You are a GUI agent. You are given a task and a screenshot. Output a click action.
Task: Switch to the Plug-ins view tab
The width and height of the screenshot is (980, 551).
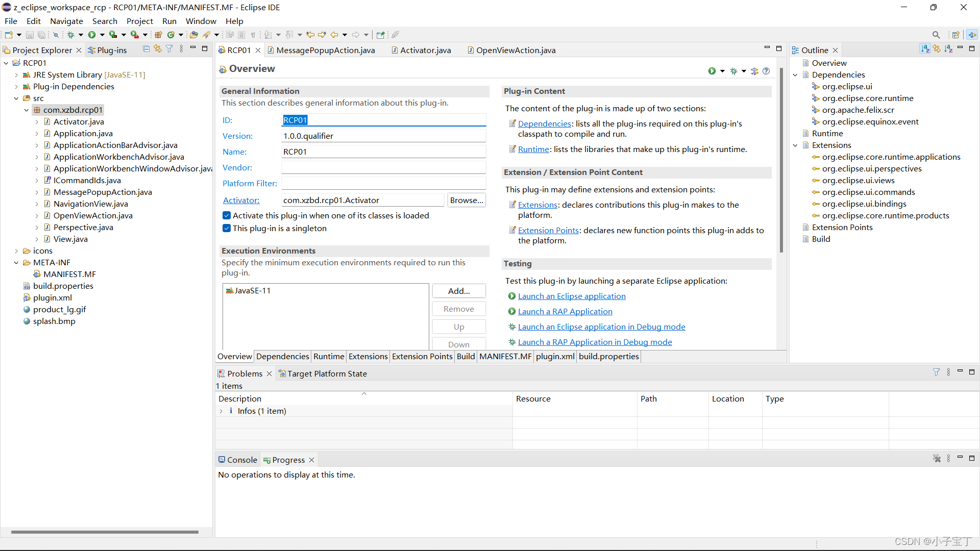pyautogui.click(x=107, y=50)
